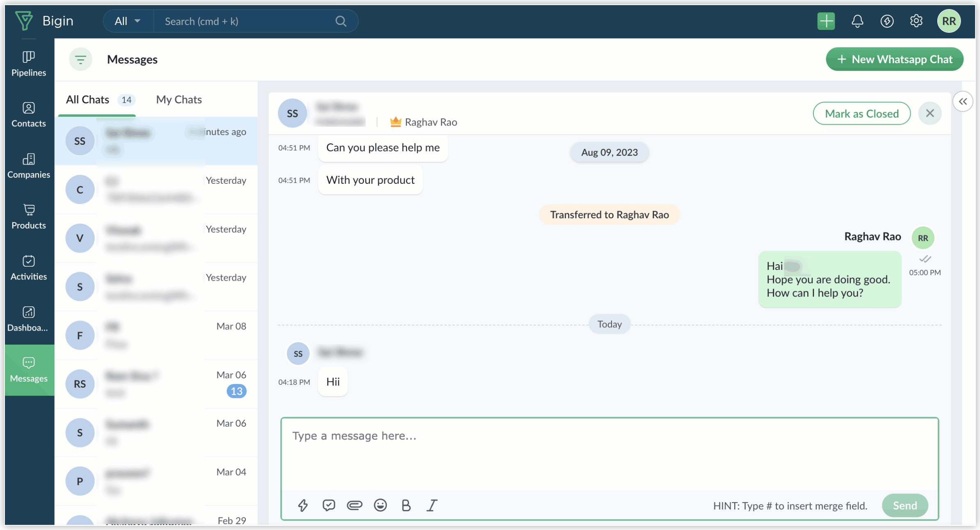
Task: Go to Pipelines in sidebar
Action: (28, 64)
